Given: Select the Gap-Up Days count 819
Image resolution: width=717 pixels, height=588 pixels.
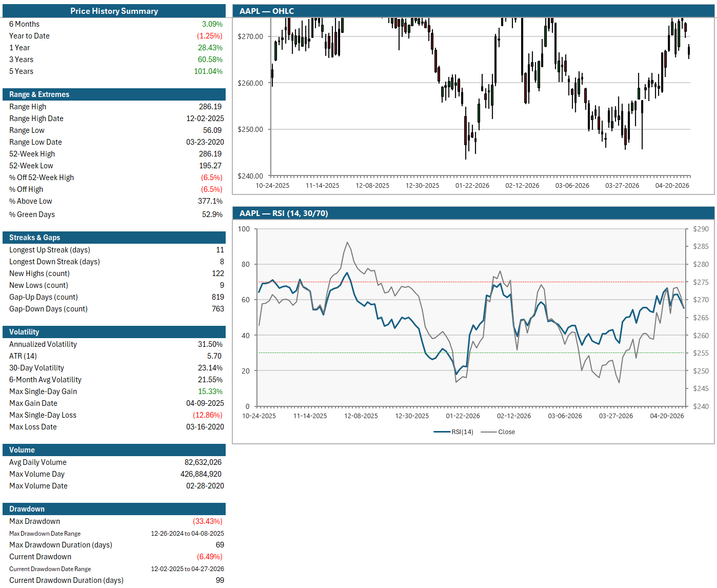Looking at the screenshot, I should 218,297.
